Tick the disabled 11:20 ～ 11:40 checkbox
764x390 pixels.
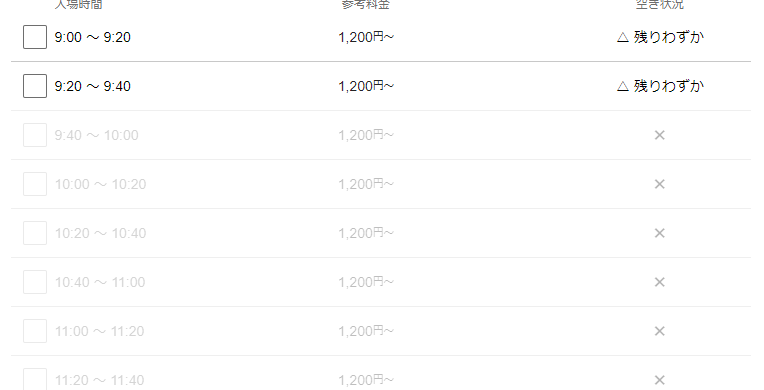[x=35, y=379]
